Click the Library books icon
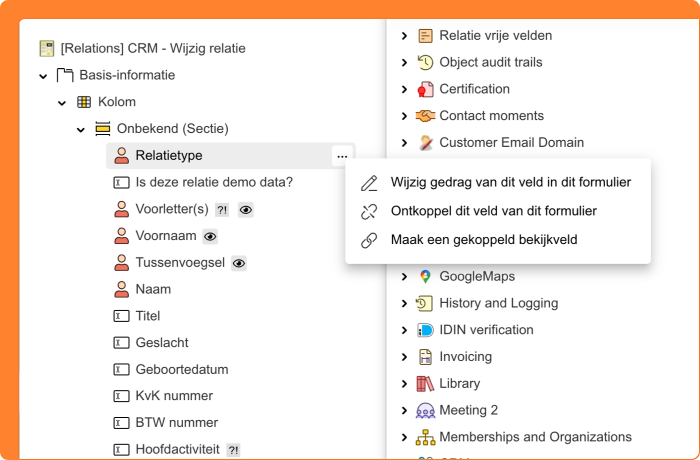This screenshot has width=700, height=460. coord(425,384)
